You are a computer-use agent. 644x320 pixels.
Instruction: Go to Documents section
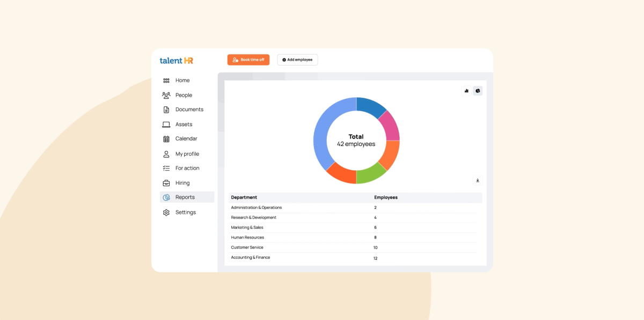(x=189, y=110)
